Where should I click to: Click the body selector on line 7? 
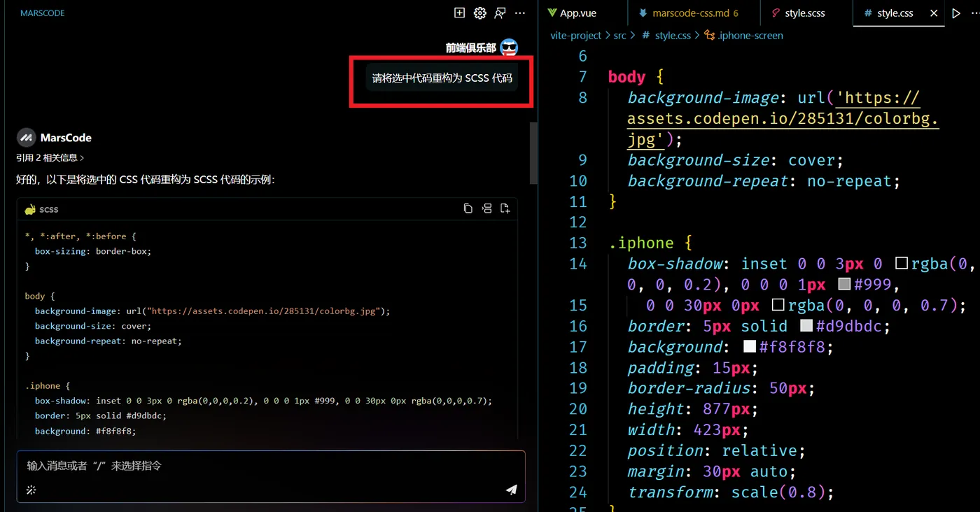(626, 77)
